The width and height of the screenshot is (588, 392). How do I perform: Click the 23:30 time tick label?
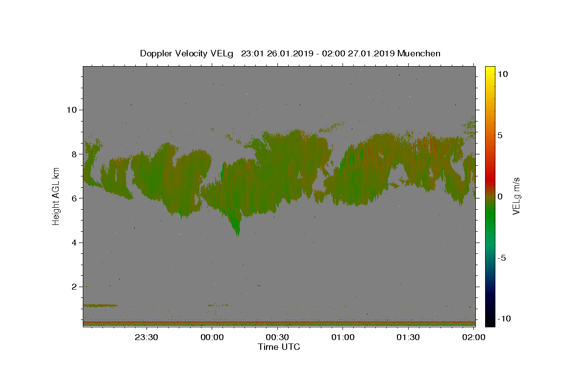146,337
